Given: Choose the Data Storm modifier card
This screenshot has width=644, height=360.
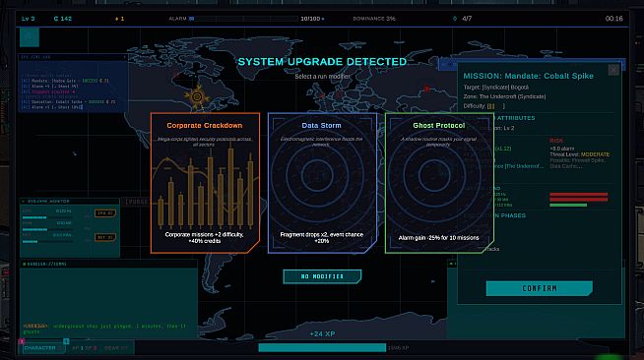Looking at the screenshot, I should coord(322,183).
